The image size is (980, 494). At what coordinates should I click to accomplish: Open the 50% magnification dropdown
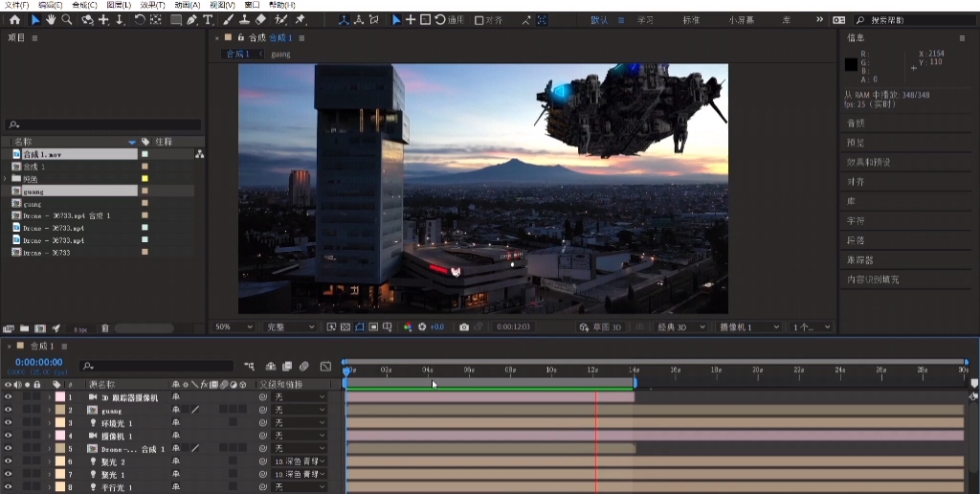[x=233, y=326]
